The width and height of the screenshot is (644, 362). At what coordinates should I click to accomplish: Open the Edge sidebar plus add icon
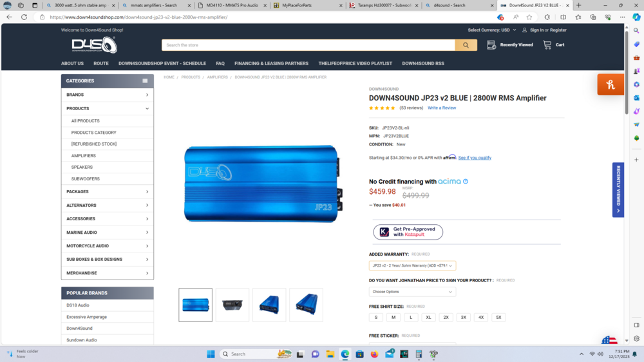[x=636, y=160]
